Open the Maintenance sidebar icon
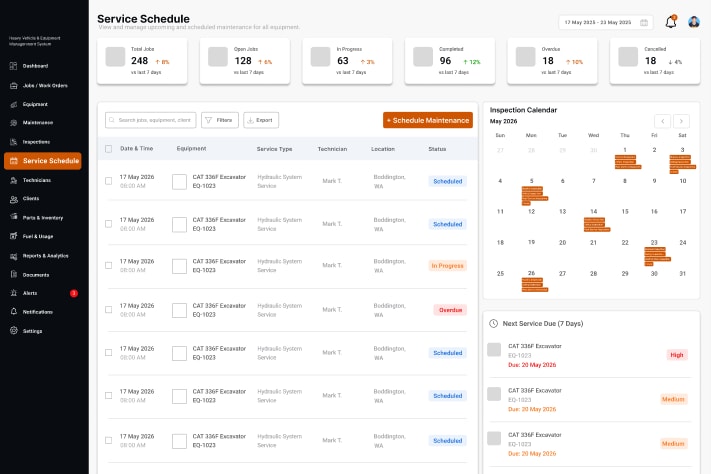Image resolution: width=711 pixels, height=474 pixels. [14, 123]
